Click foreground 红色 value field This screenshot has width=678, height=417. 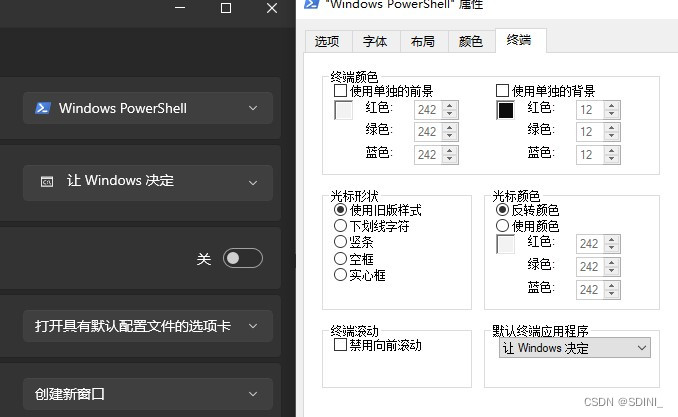pyautogui.click(x=428, y=110)
